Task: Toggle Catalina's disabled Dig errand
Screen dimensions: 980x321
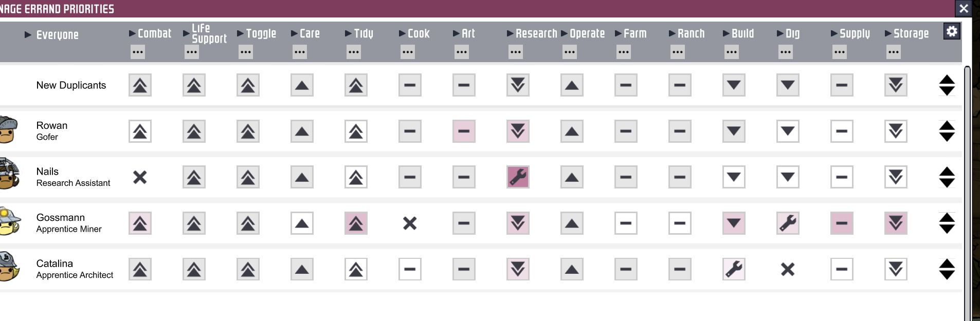Action: [x=788, y=269]
